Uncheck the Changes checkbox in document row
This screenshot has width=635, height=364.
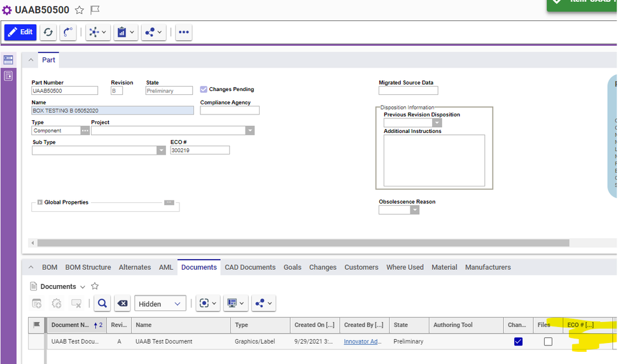tap(518, 342)
